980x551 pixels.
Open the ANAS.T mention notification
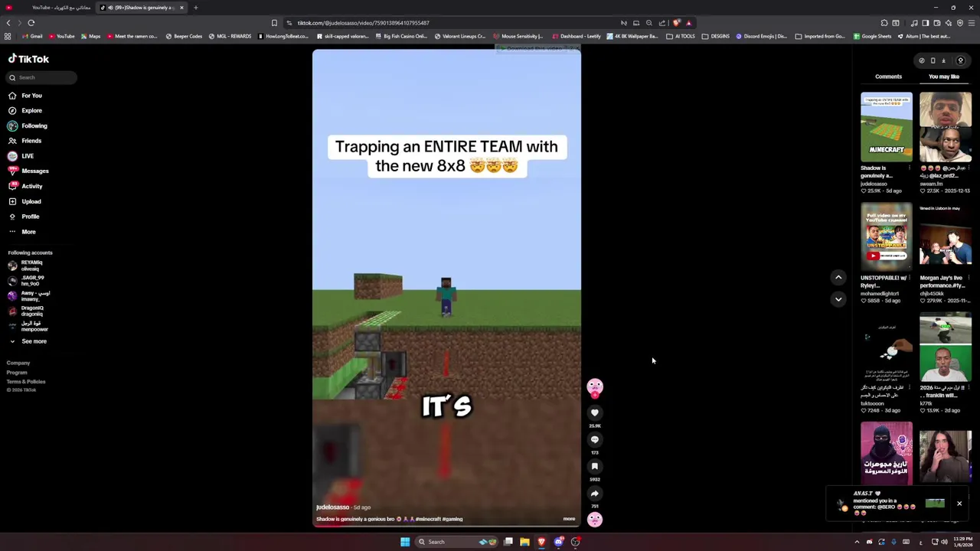888,504
